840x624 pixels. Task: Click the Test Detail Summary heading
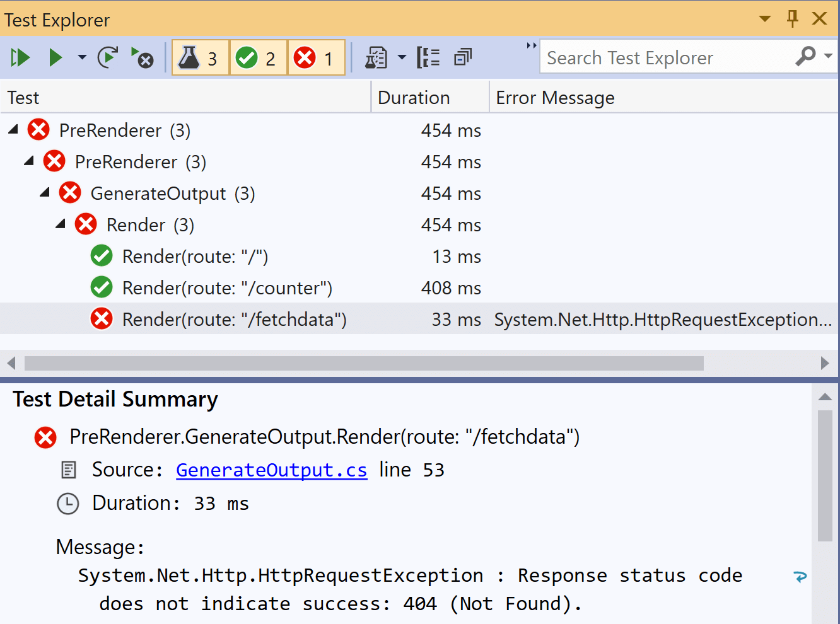tap(115, 400)
